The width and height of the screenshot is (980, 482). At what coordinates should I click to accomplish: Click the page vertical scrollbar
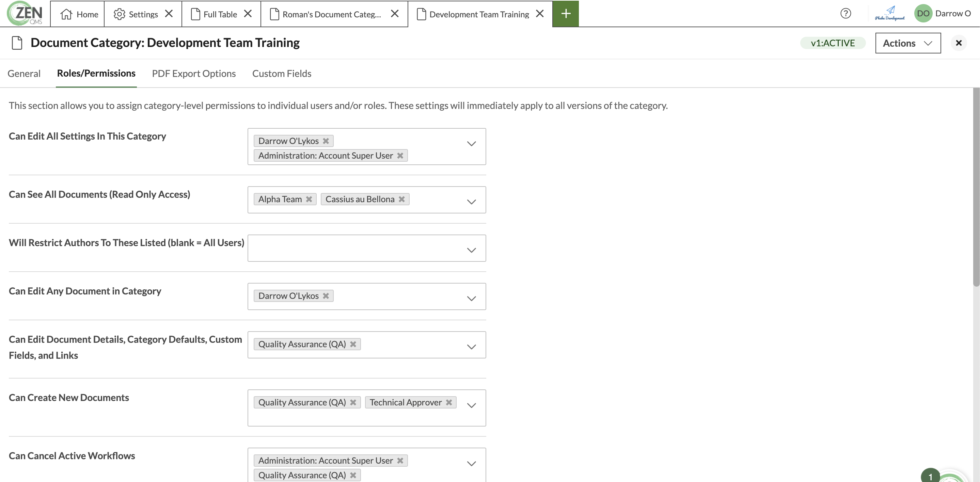pyautogui.click(x=976, y=187)
